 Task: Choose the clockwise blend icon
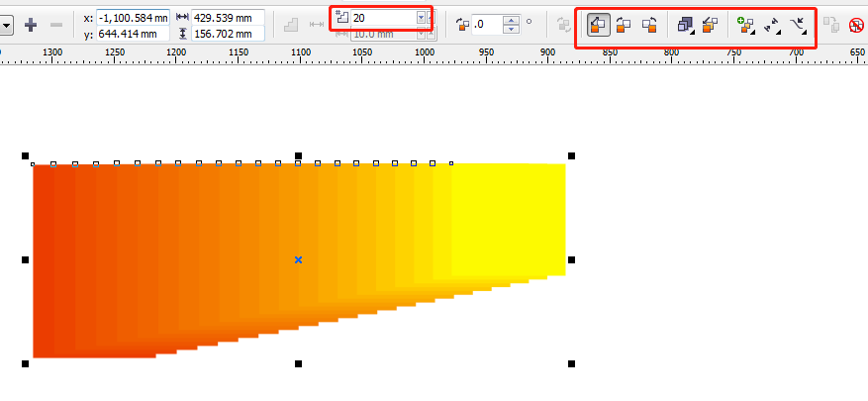tap(624, 24)
